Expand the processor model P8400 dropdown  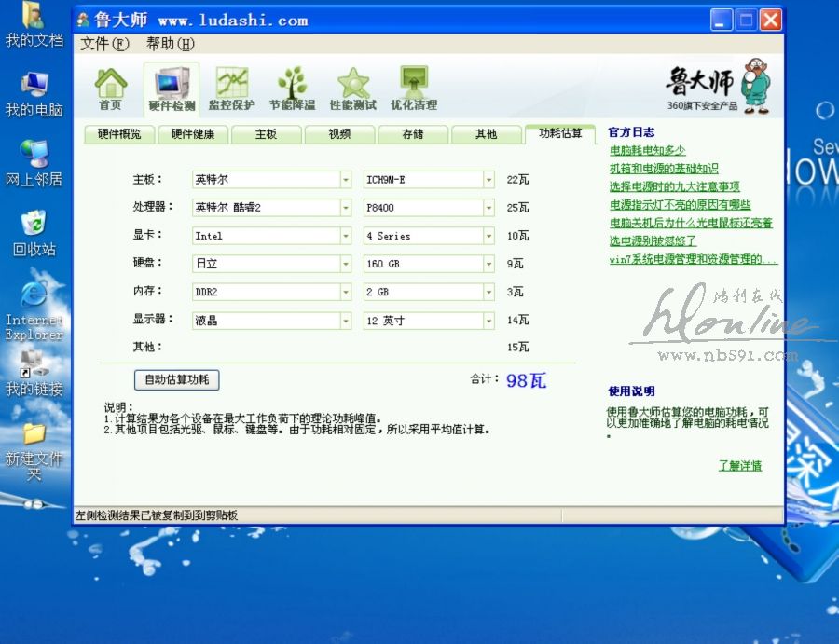(x=488, y=208)
